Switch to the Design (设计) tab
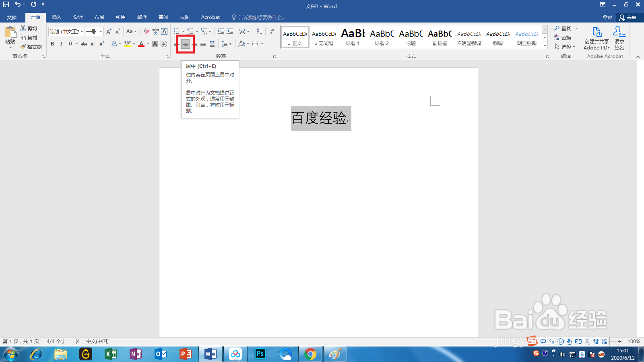644x362 pixels. 78,17
